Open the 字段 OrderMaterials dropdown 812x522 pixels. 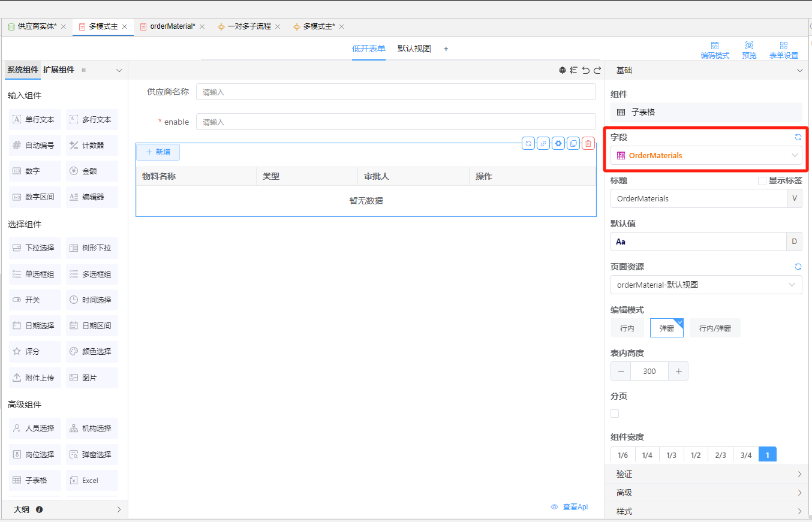pyautogui.click(x=706, y=155)
